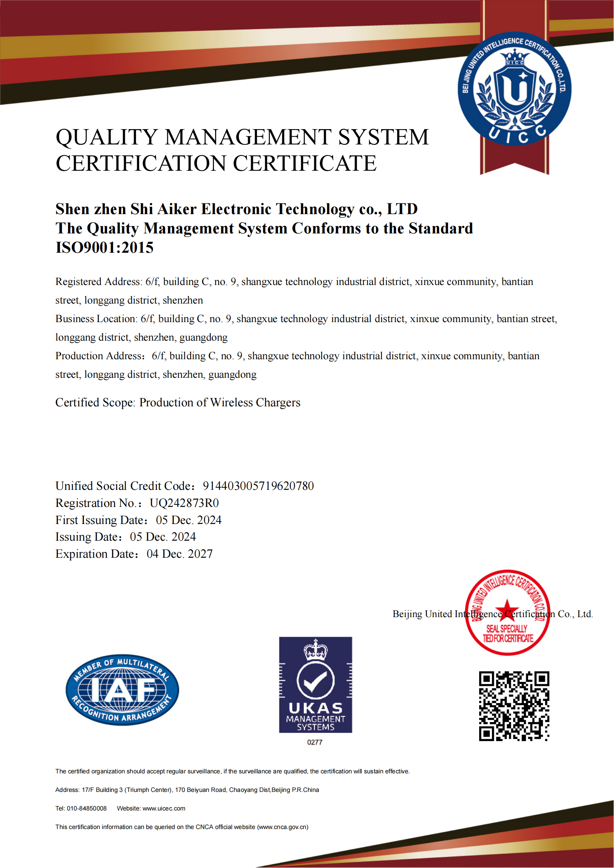Click the Unified Social Credit Code number
Screen dimensions: 614x868
[259, 486]
